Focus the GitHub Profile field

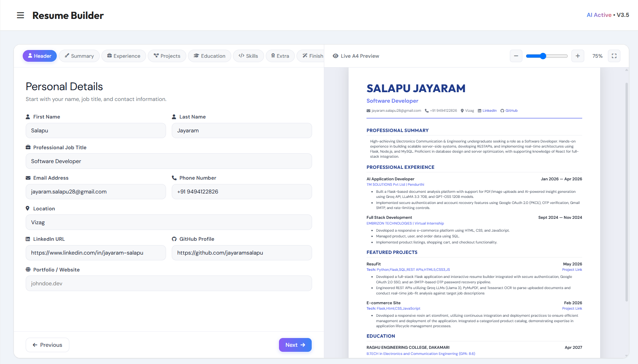(x=242, y=253)
